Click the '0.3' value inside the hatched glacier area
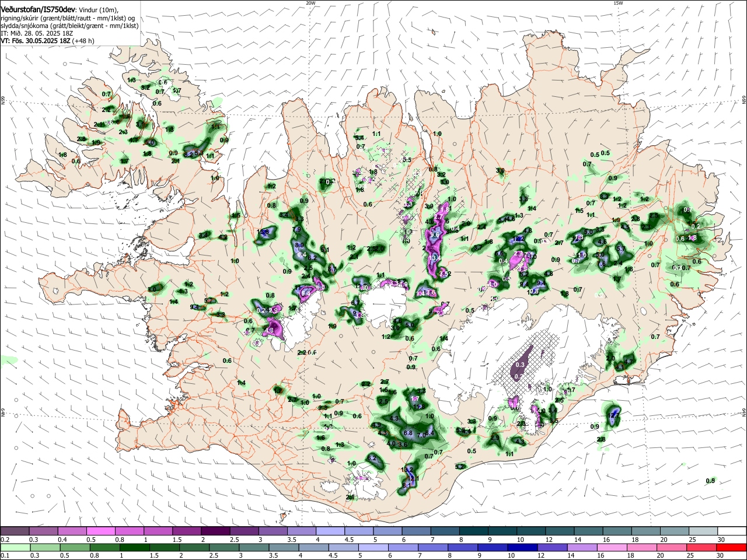 [521, 365]
